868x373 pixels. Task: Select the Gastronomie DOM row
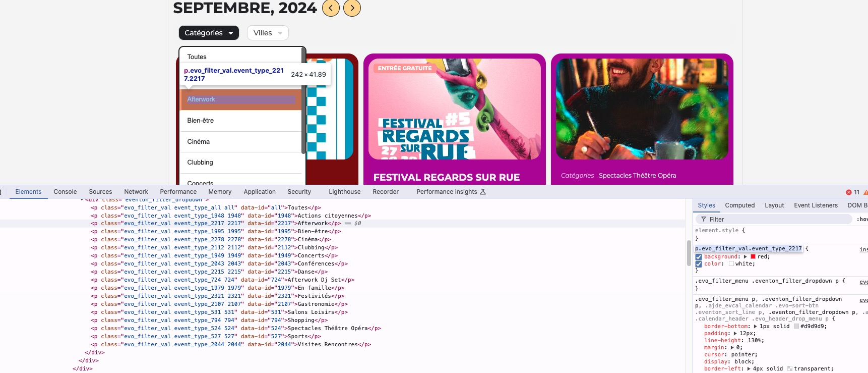tap(219, 304)
